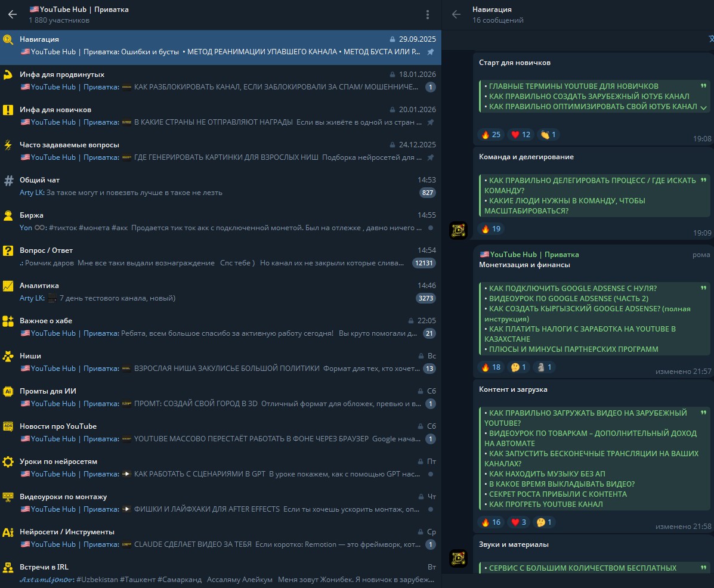This screenshot has width=714, height=588.
Task: Open the three-dot menu in group header
Action: coord(428,15)
